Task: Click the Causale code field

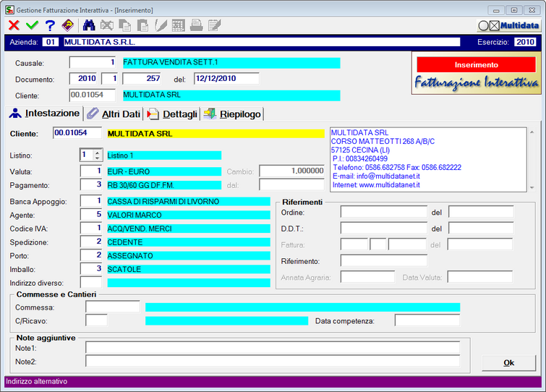Action: [x=93, y=63]
